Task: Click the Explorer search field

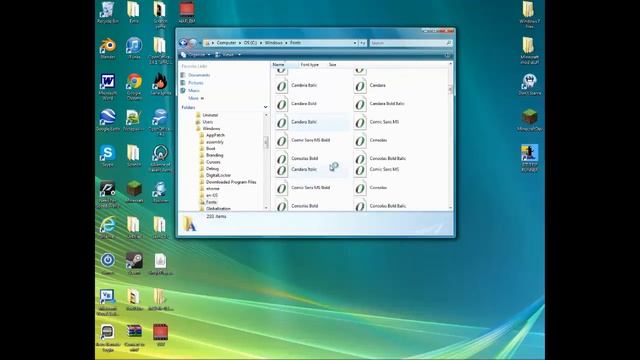Action: (411, 43)
